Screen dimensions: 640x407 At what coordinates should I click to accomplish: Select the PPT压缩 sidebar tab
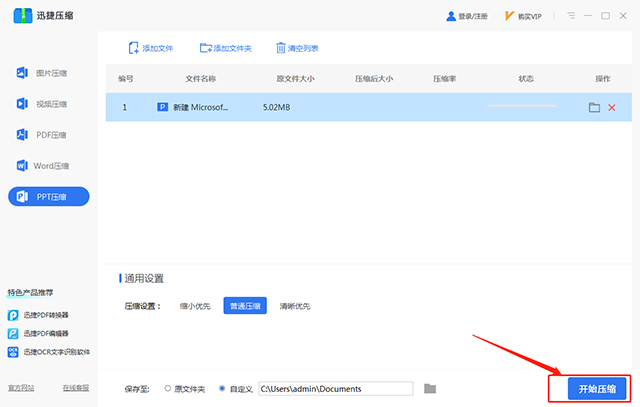(x=49, y=196)
